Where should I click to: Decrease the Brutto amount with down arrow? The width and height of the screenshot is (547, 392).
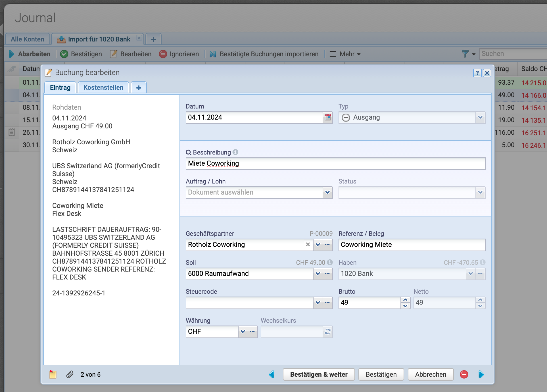(x=405, y=306)
